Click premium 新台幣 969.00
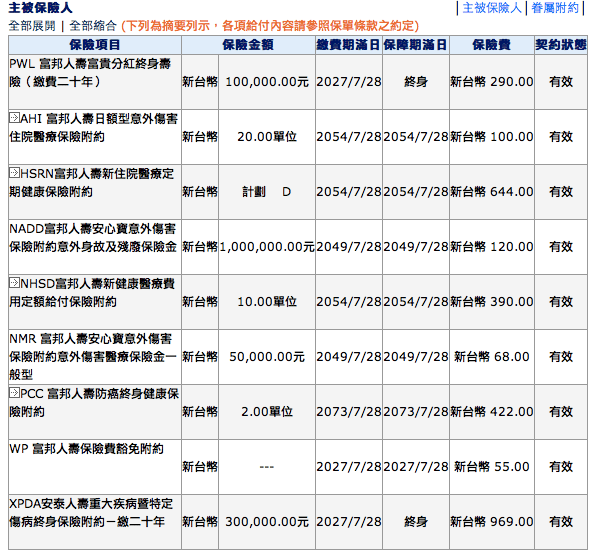This screenshot has height=555, width=594. tap(492, 522)
